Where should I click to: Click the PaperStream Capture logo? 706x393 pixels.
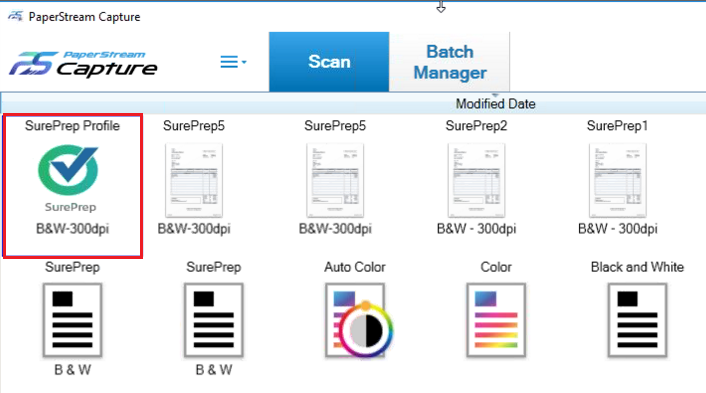(x=83, y=63)
